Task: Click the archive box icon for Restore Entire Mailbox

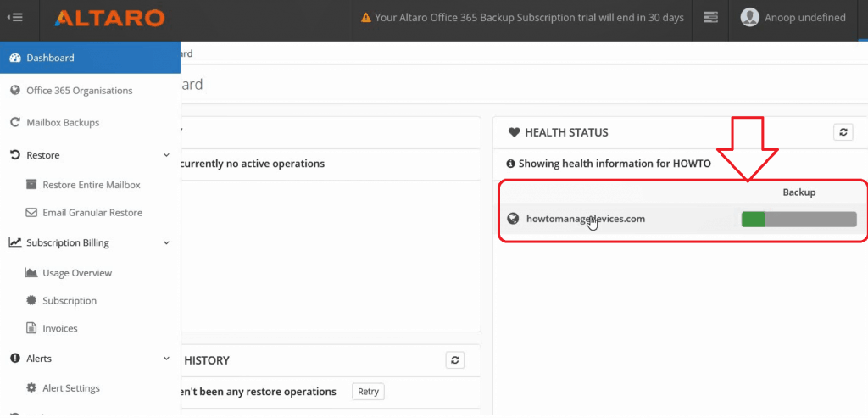Action: coord(31,184)
